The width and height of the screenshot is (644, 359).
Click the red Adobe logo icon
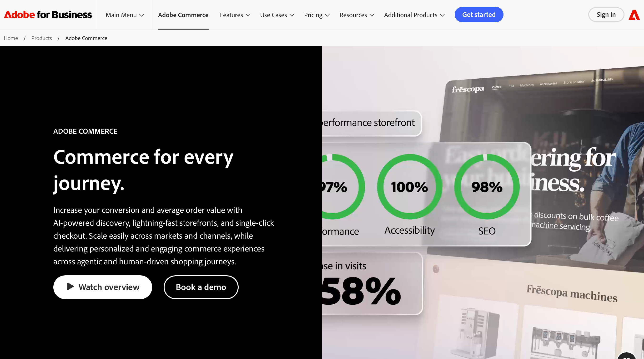(634, 15)
